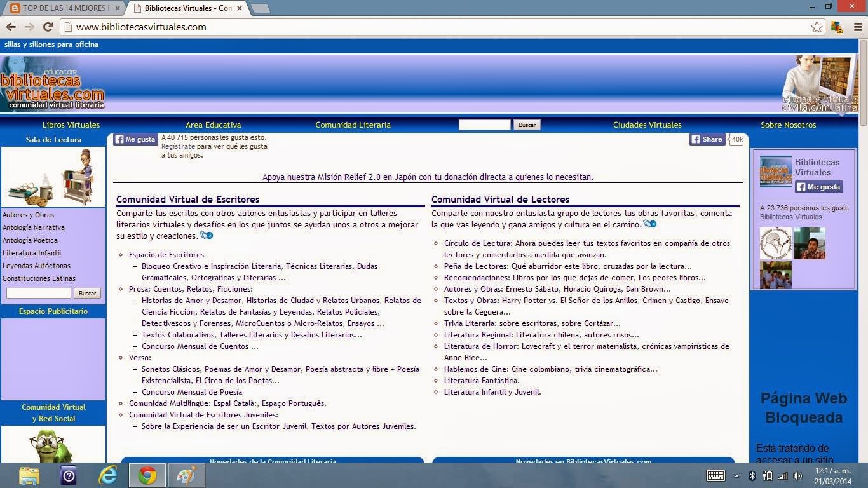Viewport: 868px width, 488px height.
Task: Open the volume speaker icon in tray
Action: click(x=798, y=475)
